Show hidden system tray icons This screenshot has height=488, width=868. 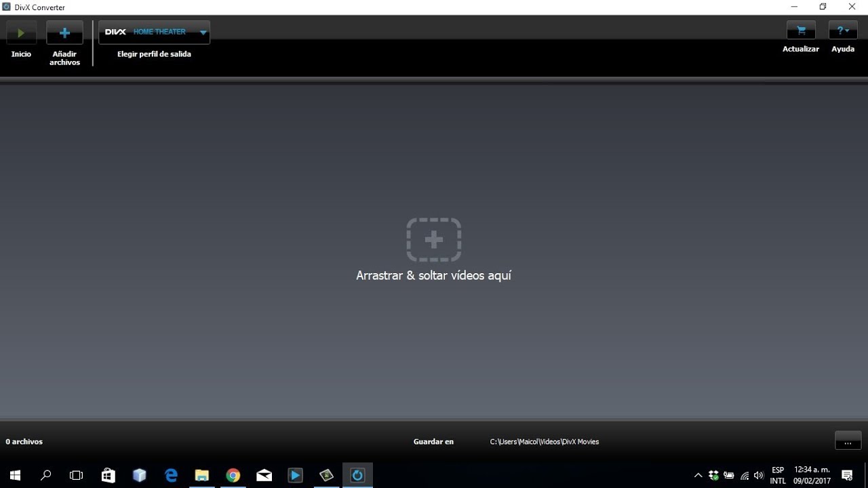click(698, 475)
